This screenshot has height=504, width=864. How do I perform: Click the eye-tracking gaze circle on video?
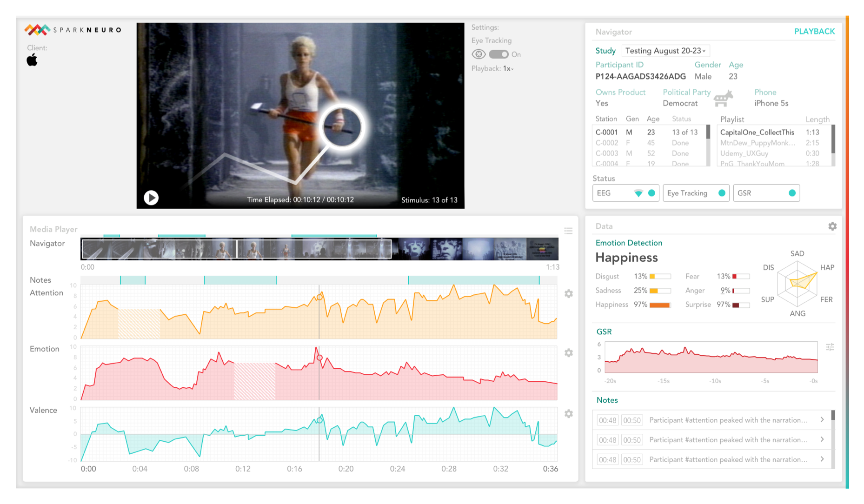(x=342, y=126)
